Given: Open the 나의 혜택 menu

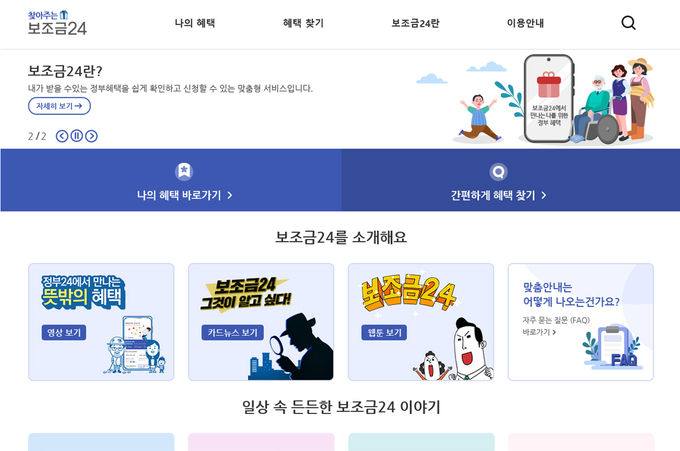Looking at the screenshot, I should (x=195, y=23).
